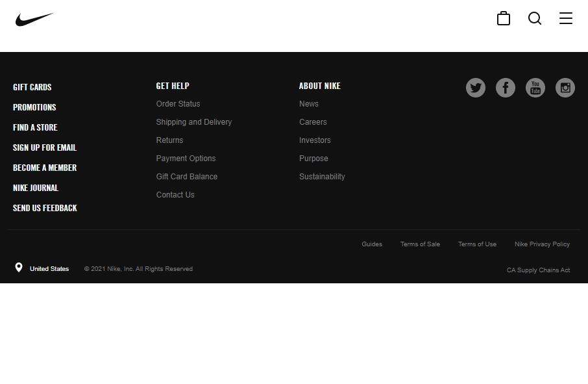Open the shopping bag icon
Screen dimensions: 588x384
503,18
